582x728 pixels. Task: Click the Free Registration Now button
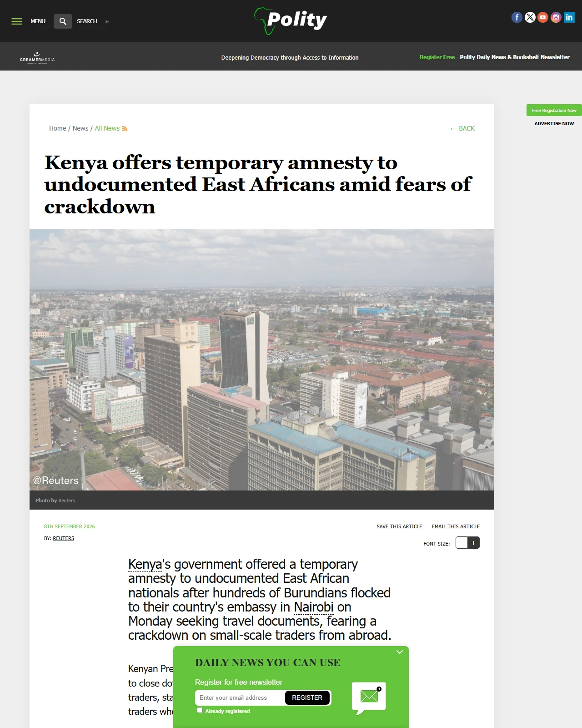click(x=554, y=110)
